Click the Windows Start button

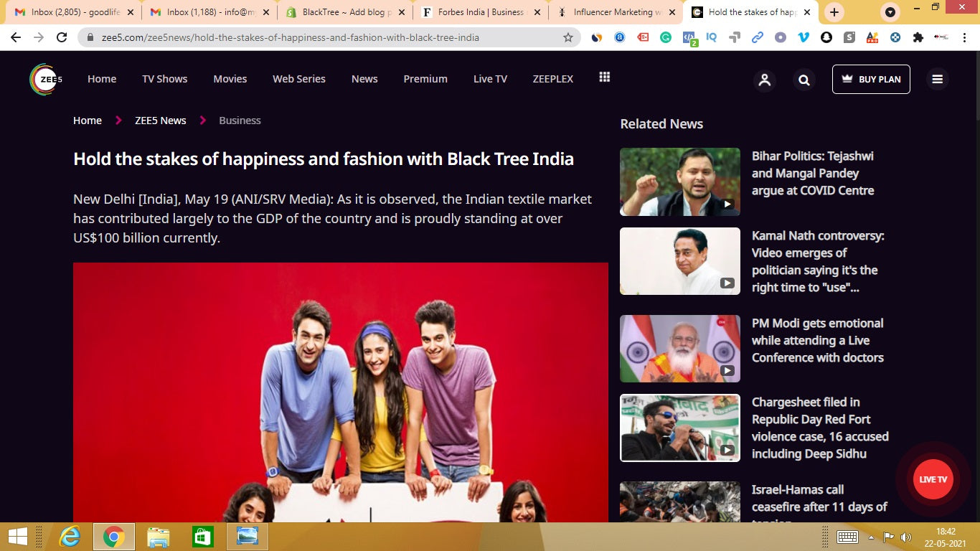17,537
